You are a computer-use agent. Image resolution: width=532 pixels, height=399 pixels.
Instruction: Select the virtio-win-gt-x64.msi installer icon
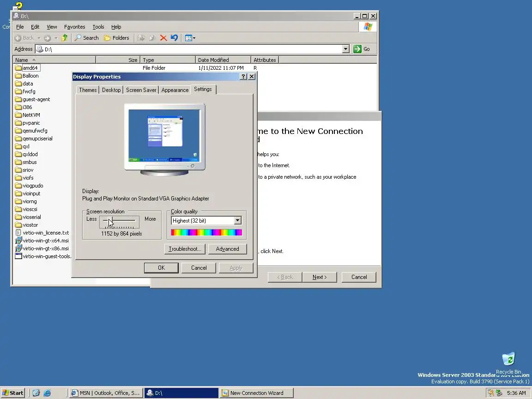tap(18, 241)
